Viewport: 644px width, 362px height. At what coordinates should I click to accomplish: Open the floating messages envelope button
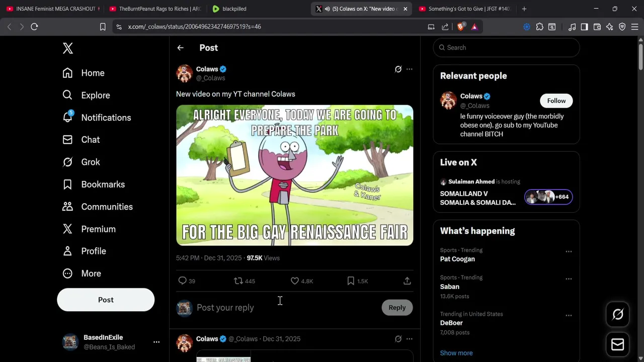(x=618, y=344)
